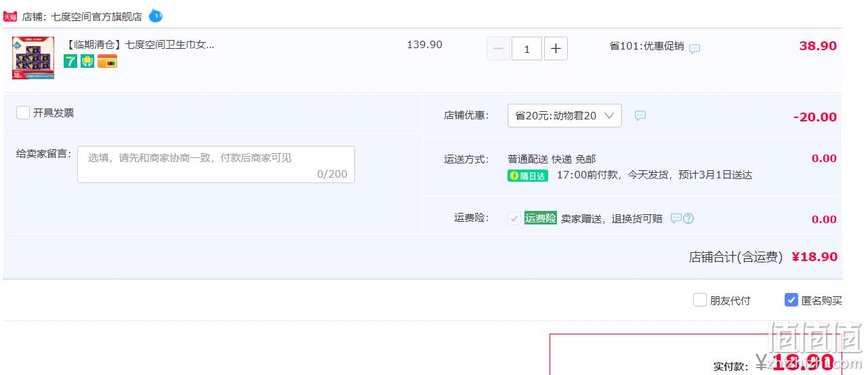868x375 pixels.
Task: Click the green guarantee badge under the product title
Action: (87, 61)
